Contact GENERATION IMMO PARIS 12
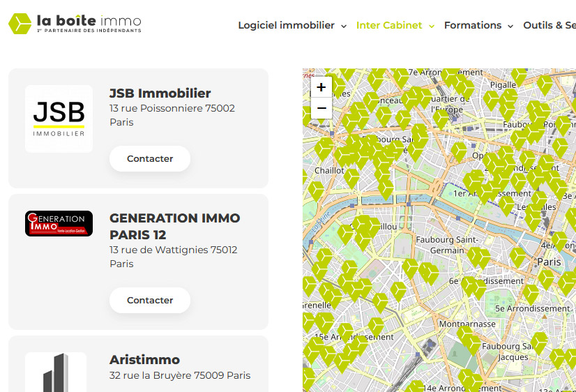Screen dimensions: 576x392 point(150,301)
